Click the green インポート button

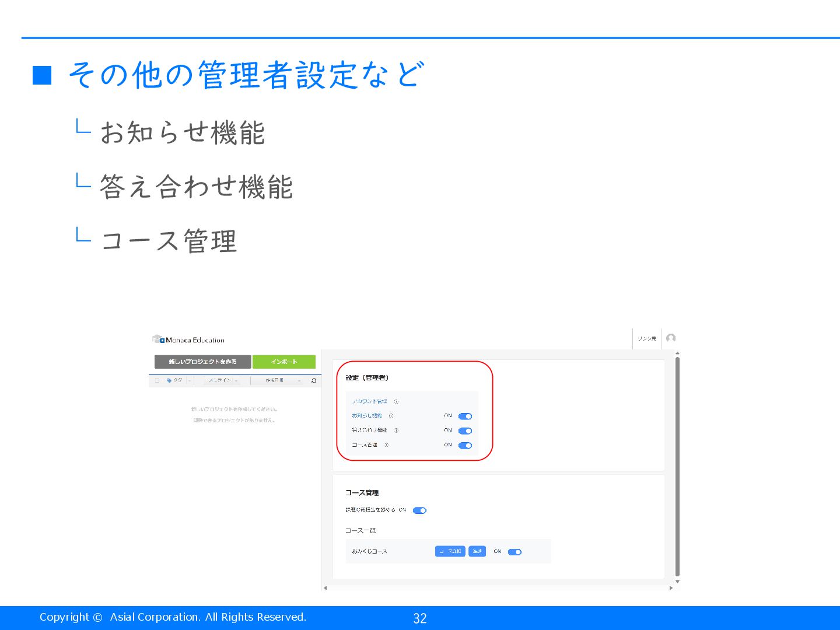point(284,362)
